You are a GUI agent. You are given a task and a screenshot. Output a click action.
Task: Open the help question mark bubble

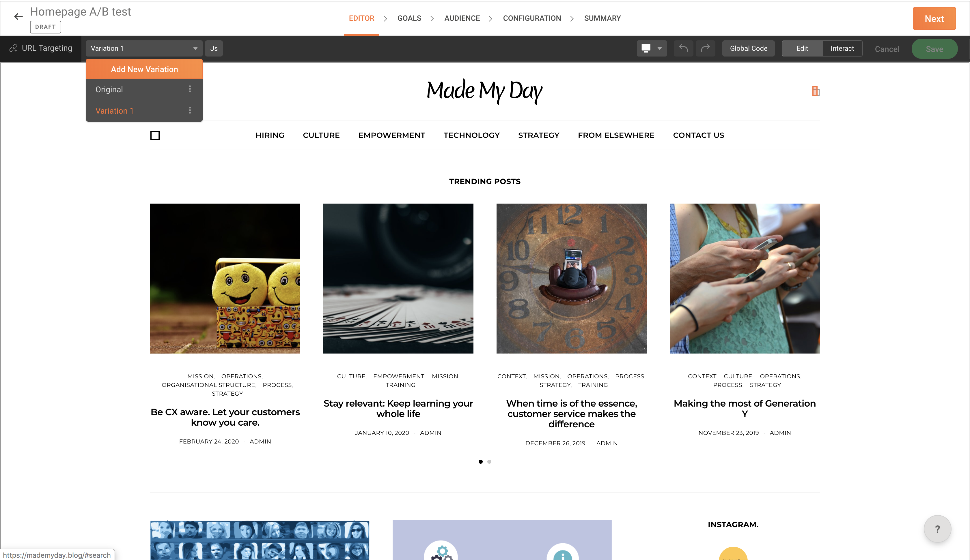937,529
